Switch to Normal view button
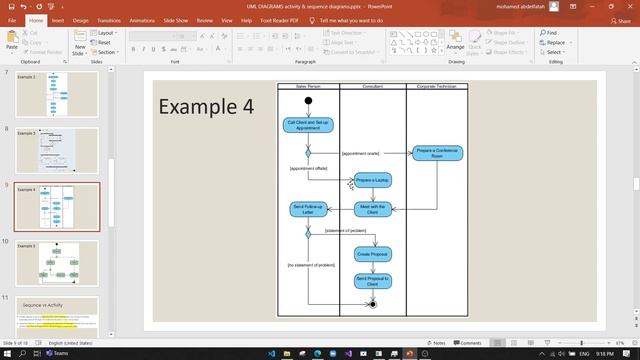The height and width of the screenshot is (360, 640). coord(497,343)
